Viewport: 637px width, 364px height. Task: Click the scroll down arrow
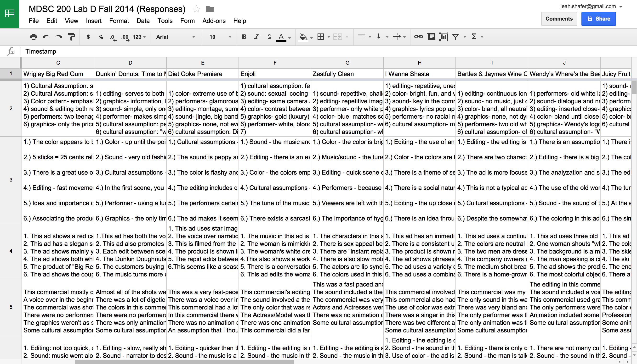click(634, 355)
